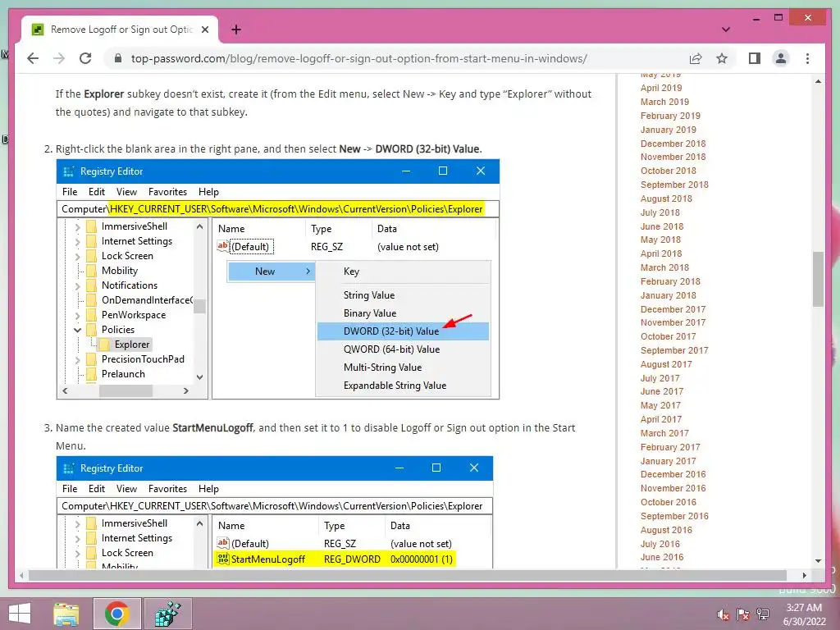Screen dimensions: 840x630
Task: Visit the August 2017 archive
Action: tap(666, 364)
